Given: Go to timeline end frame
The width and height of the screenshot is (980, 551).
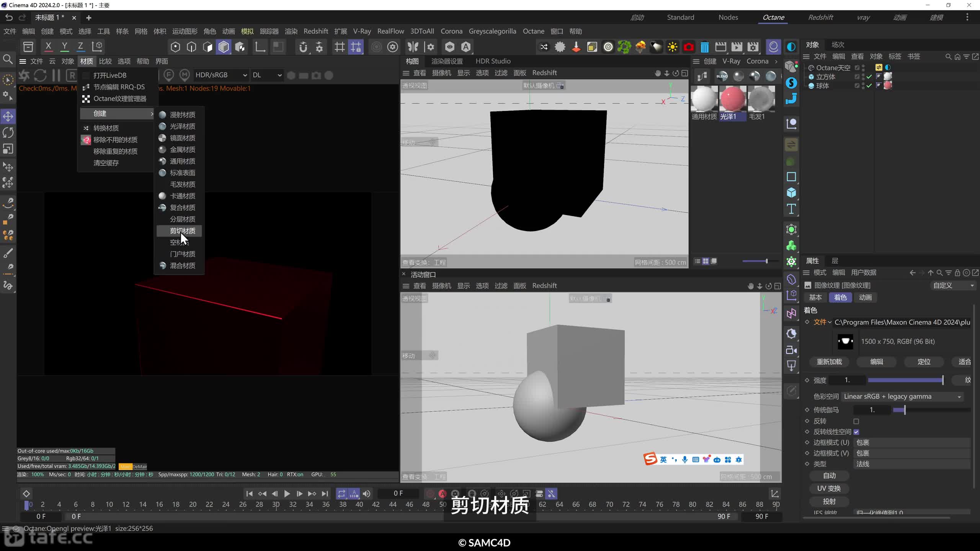Looking at the screenshot, I should coord(325,494).
